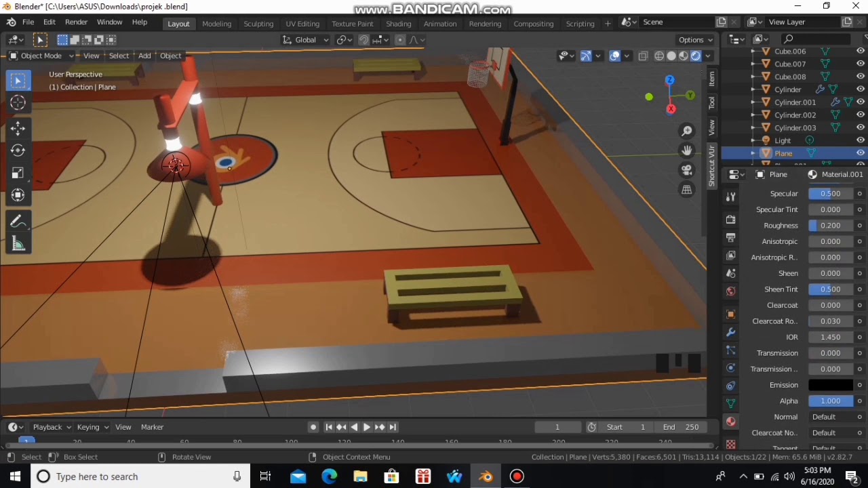Select the Annotate tool
This screenshot has height=488, width=868.
coord(18,222)
